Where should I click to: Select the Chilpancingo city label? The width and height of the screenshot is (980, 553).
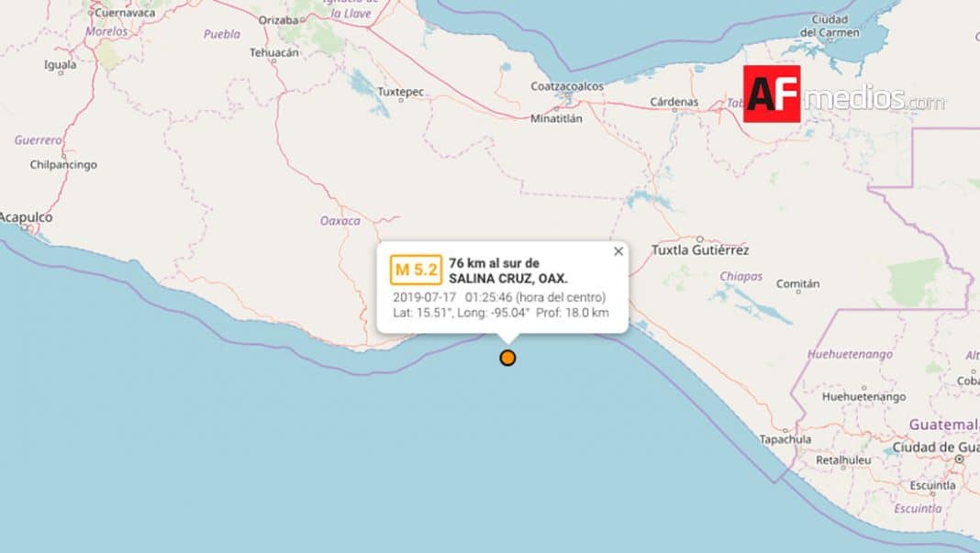[63, 165]
